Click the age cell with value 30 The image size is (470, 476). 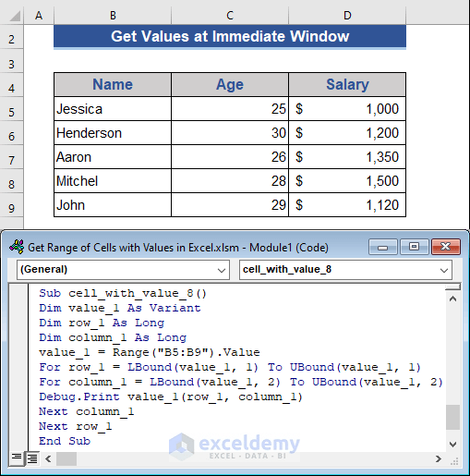click(230, 133)
